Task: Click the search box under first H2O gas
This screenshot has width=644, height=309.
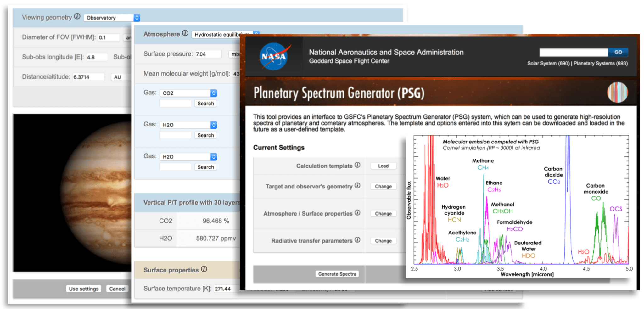Action: (175, 135)
